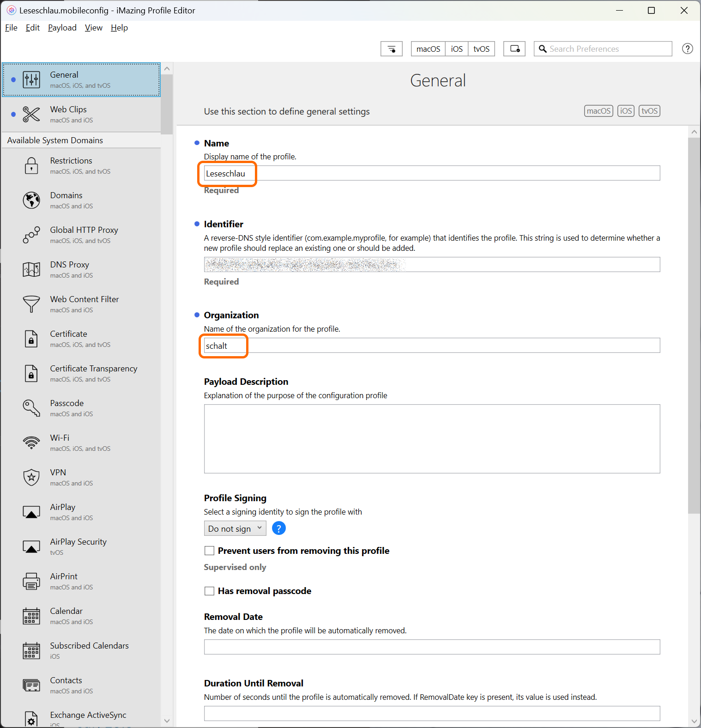Click the payload filter toolbar icon
Screen dimensions: 701x728
(x=391, y=49)
